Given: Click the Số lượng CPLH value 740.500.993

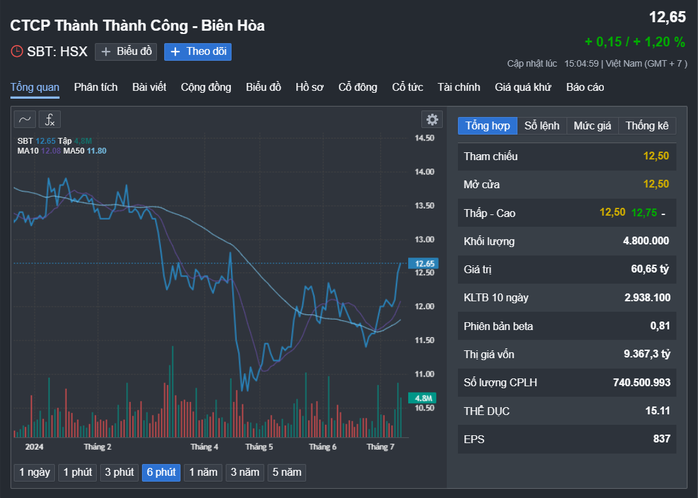Looking at the screenshot, I should pos(641,383).
